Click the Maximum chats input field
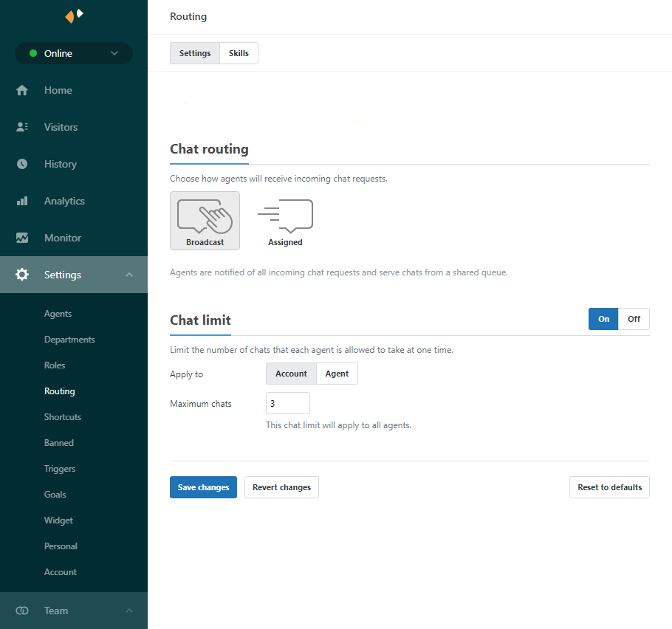Screen dimensions: 672x629 (287, 403)
